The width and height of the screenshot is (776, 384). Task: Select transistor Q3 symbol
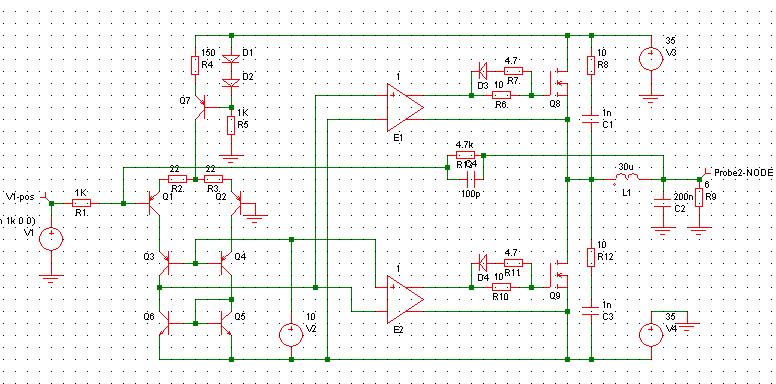(x=165, y=263)
